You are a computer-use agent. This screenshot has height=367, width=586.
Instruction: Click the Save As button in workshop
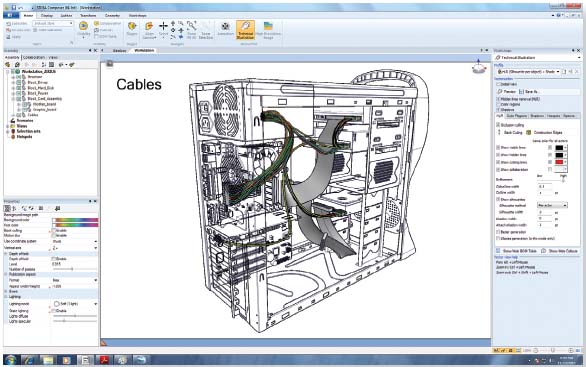tap(529, 92)
